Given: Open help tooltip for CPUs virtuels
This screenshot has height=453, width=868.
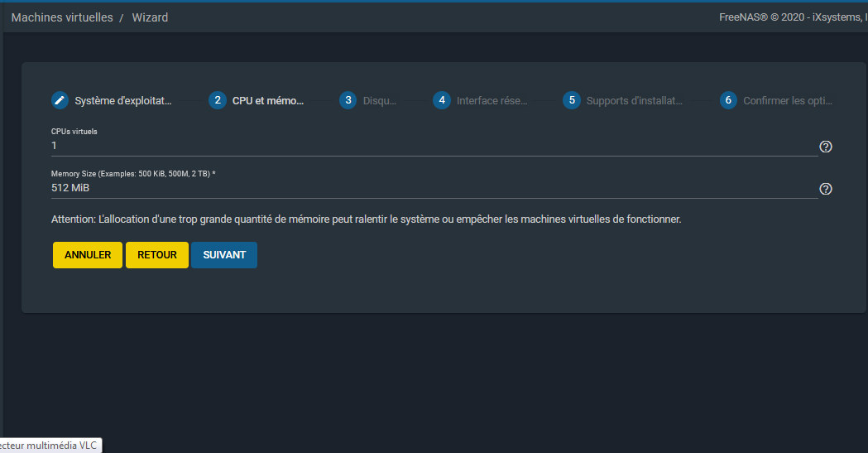Looking at the screenshot, I should tap(825, 147).
